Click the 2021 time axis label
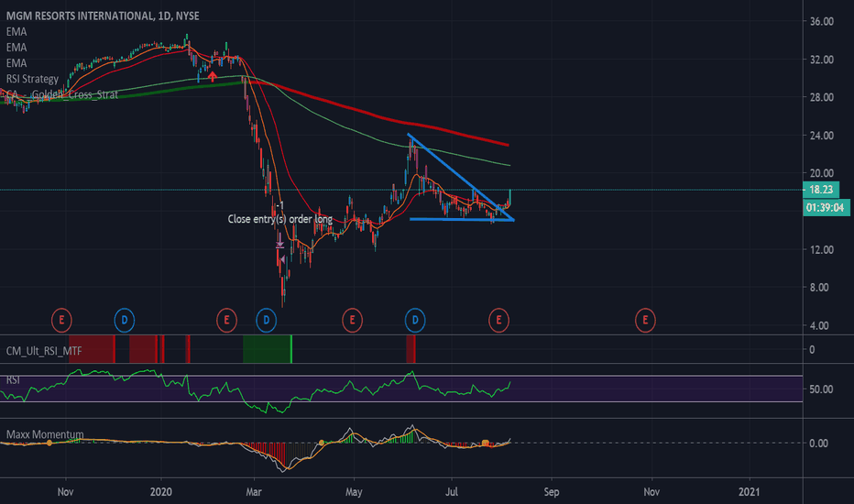The height and width of the screenshot is (504, 854). point(749,492)
